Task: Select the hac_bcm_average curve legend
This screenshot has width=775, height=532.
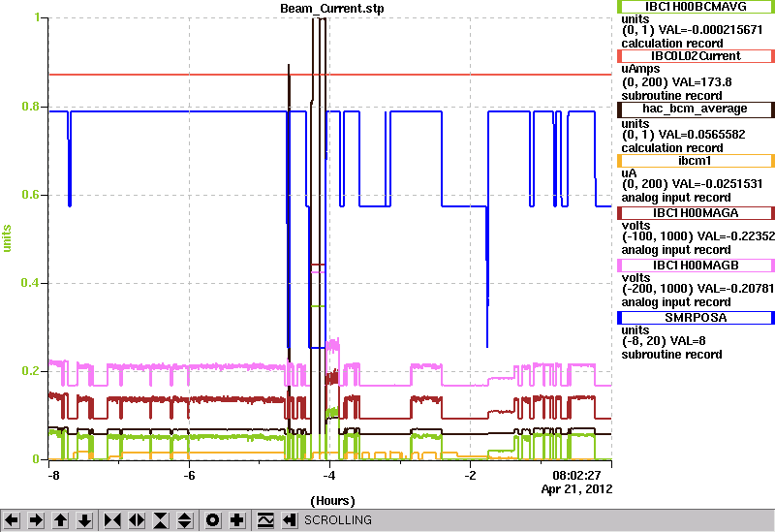Action: (696, 109)
